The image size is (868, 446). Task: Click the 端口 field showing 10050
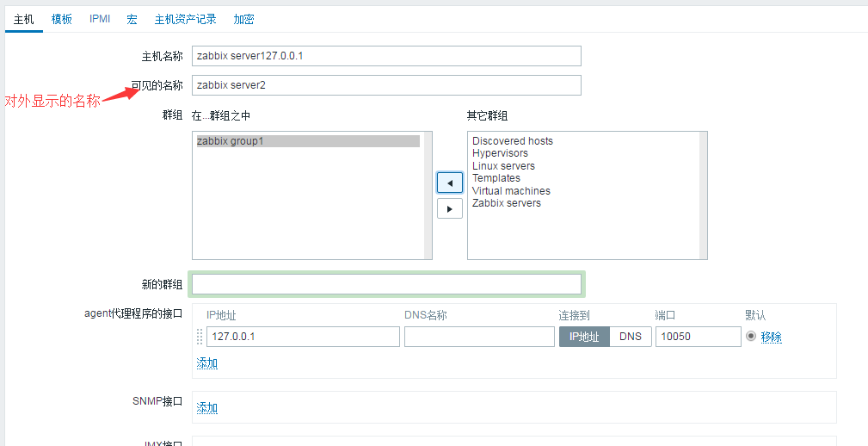pyautogui.click(x=698, y=337)
